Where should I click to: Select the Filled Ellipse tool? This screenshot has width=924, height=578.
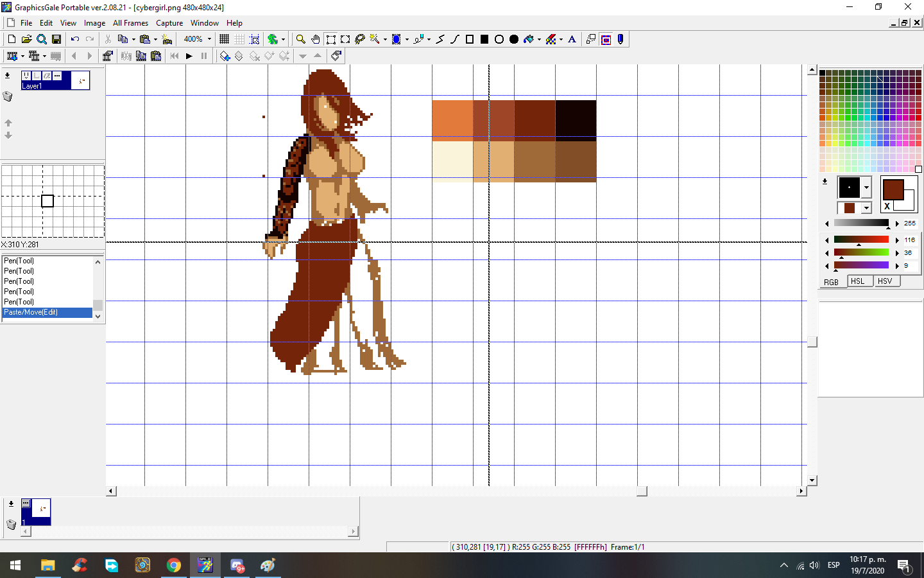tap(514, 39)
